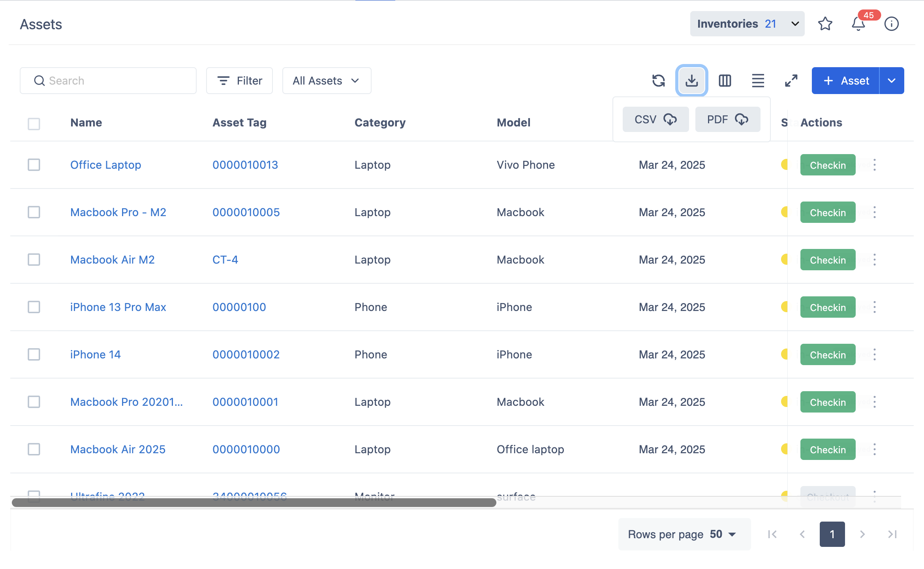The height and width of the screenshot is (569, 924).
Task: Expand the All Assets dropdown
Action: coord(327,81)
